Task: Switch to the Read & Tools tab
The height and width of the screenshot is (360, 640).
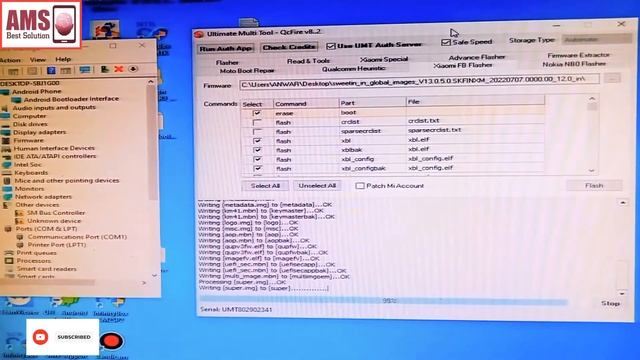Action: (x=309, y=61)
